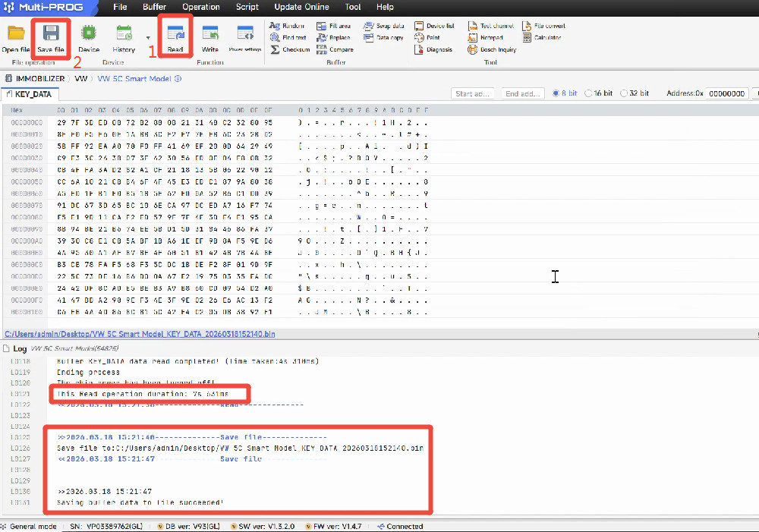759x532 pixels.
Task: Open the Buffer menu
Action: point(154,7)
